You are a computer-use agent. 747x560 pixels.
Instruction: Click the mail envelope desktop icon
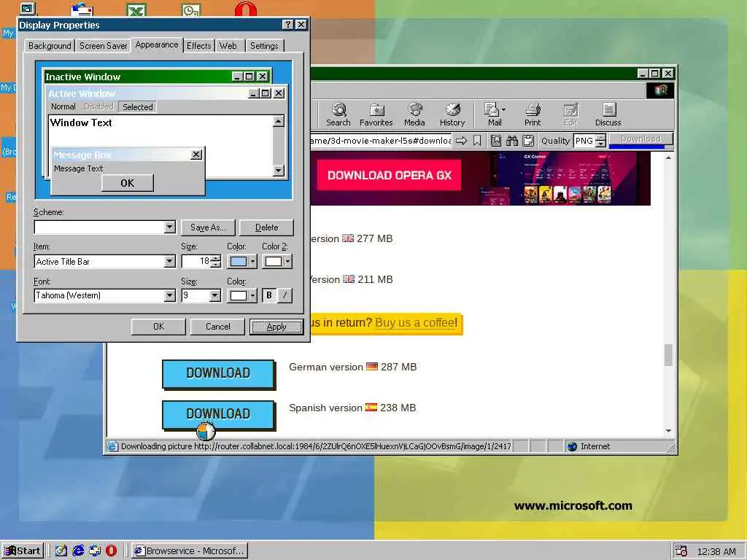pos(82,9)
